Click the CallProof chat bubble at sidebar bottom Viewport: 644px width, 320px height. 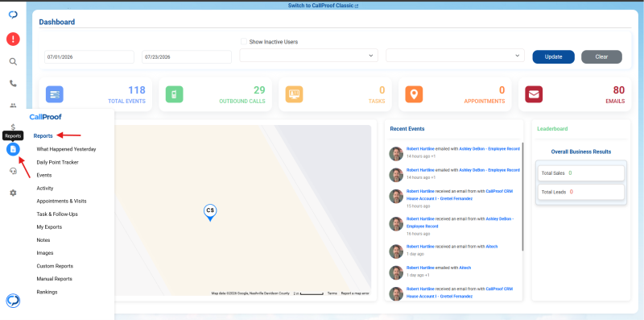pos(13,301)
